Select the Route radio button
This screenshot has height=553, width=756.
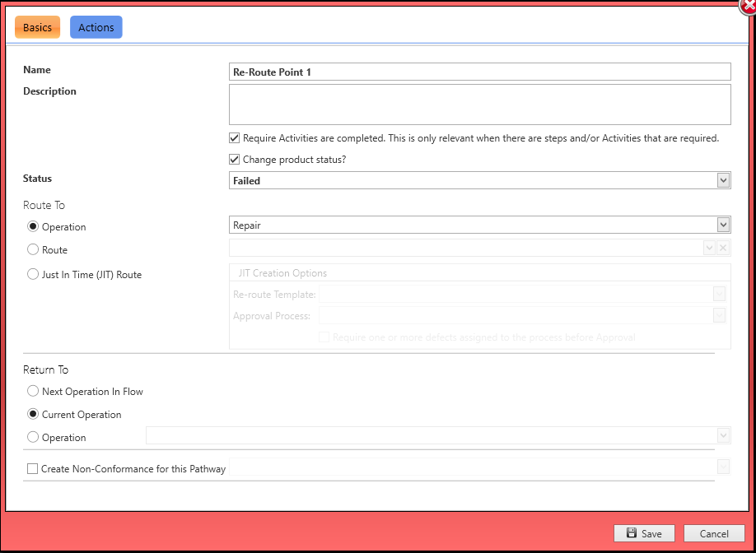33,249
